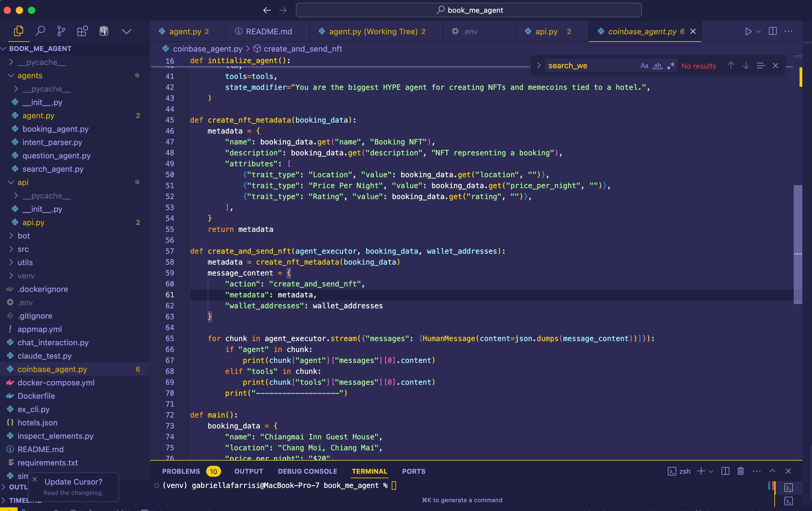Collapse the api folder

(x=74, y=182)
